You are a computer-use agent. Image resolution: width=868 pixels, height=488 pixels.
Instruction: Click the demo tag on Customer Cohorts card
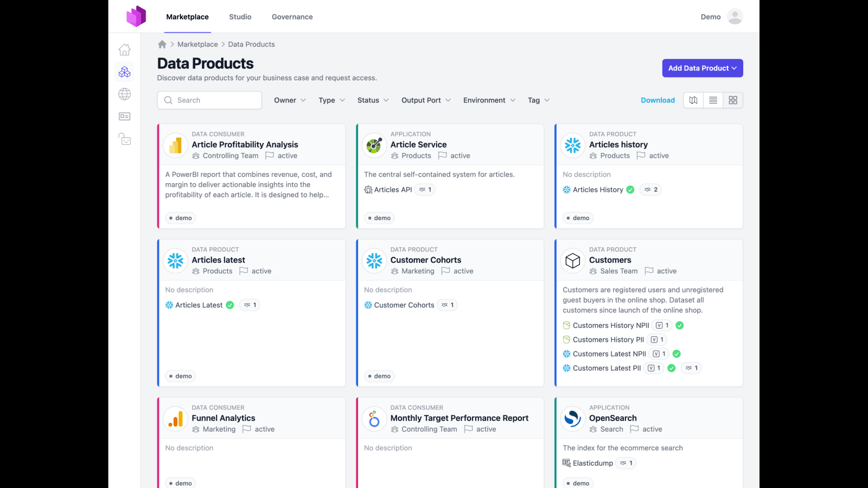coord(379,376)
